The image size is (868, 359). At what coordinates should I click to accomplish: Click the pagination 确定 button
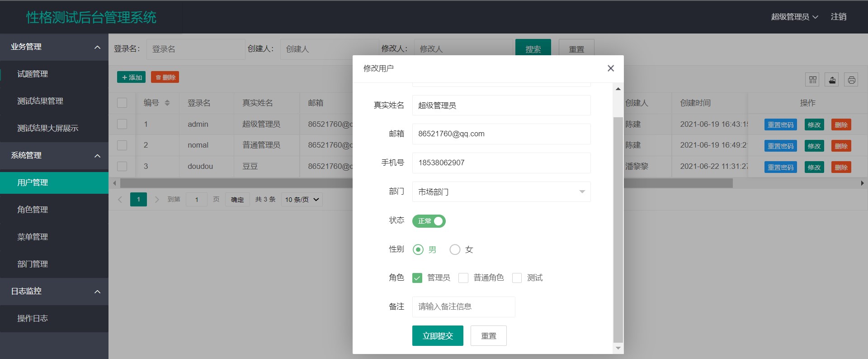click(x=237, y=200)
